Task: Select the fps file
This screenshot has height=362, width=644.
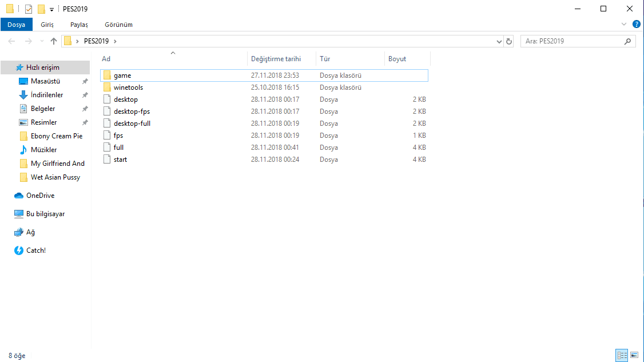Action: tap(264, 135)
